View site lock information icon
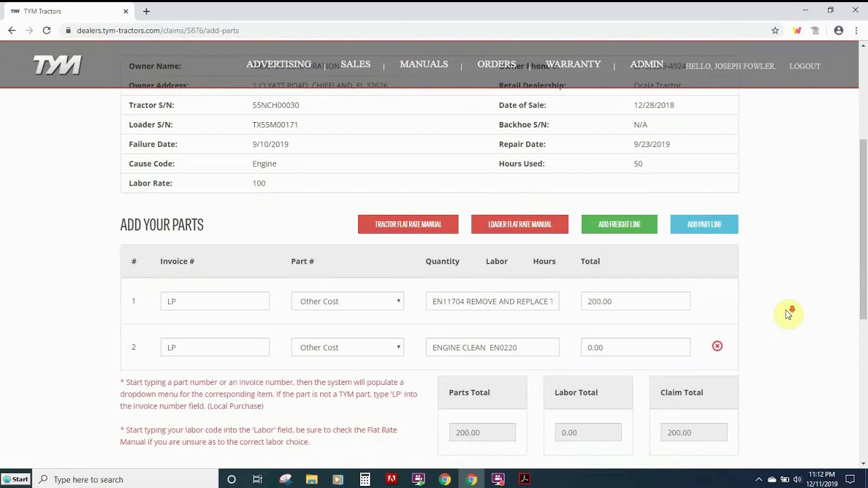The height and width of the screenshot is (488, 868). [68, 30]
